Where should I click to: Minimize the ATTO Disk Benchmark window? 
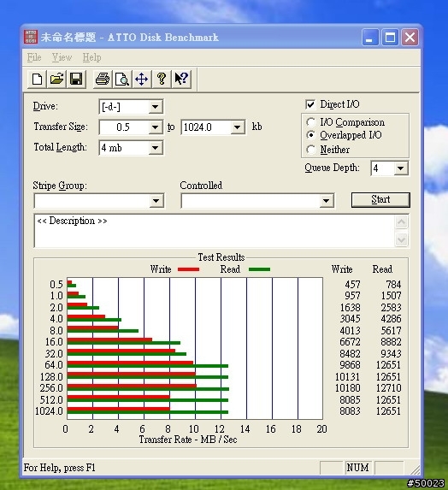[x=370, y=37]
